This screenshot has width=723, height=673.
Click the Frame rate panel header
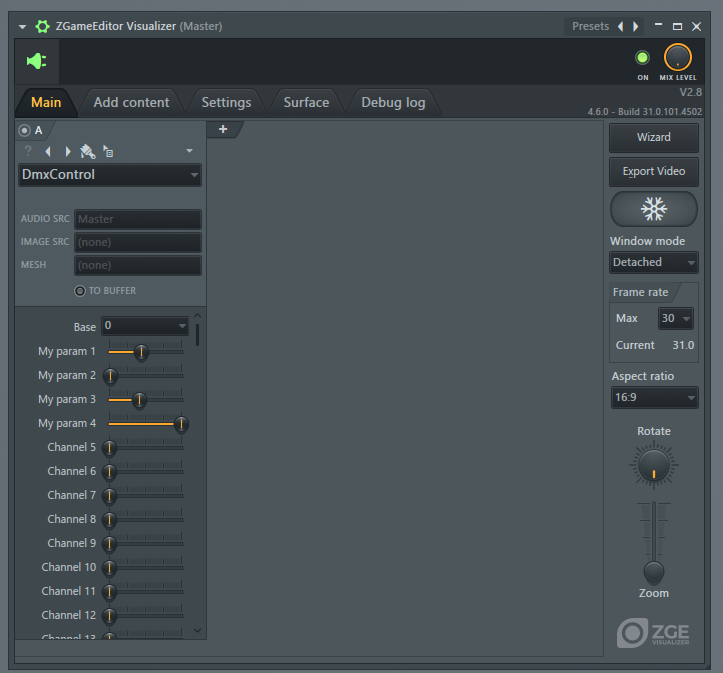coord(640,292)
